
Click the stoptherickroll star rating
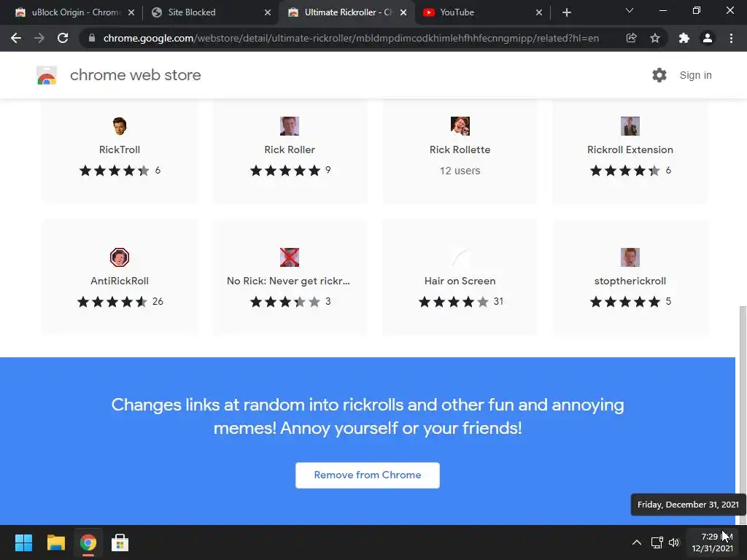point(625,301)
